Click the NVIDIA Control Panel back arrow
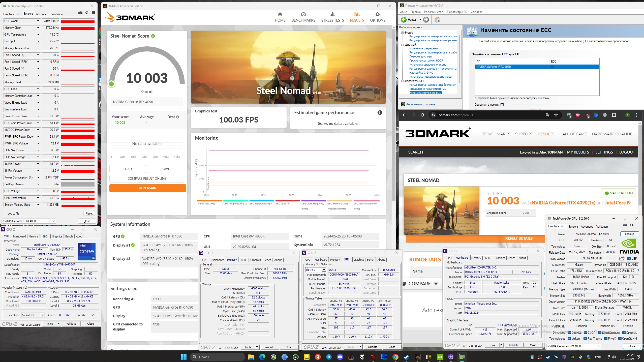 [x=404, y=20]
